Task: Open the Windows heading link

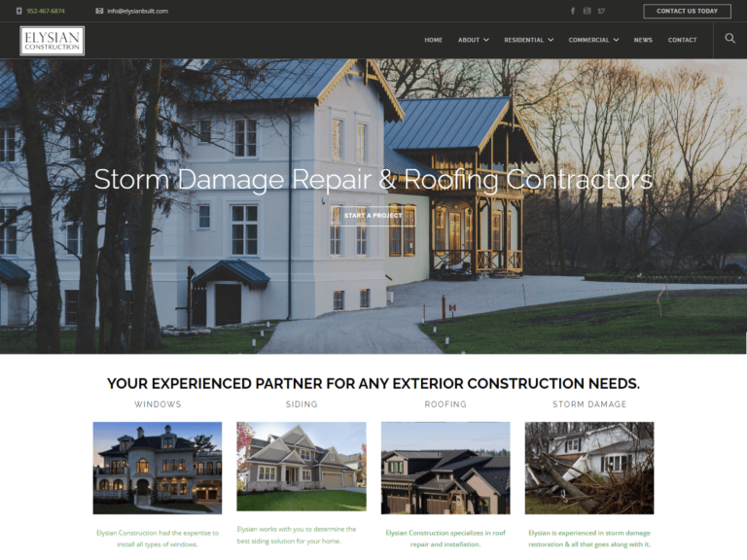Action: click(158, 404)
